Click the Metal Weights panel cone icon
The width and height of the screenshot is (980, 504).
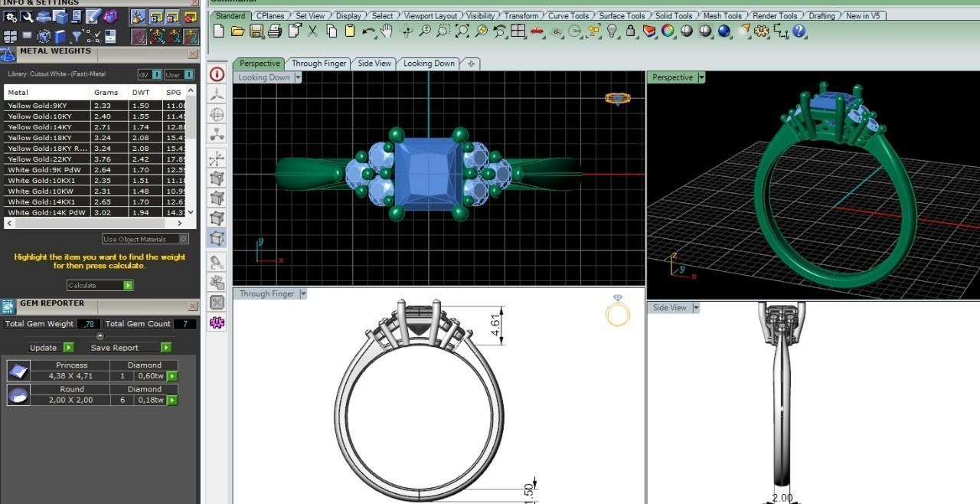coord(8,54)
